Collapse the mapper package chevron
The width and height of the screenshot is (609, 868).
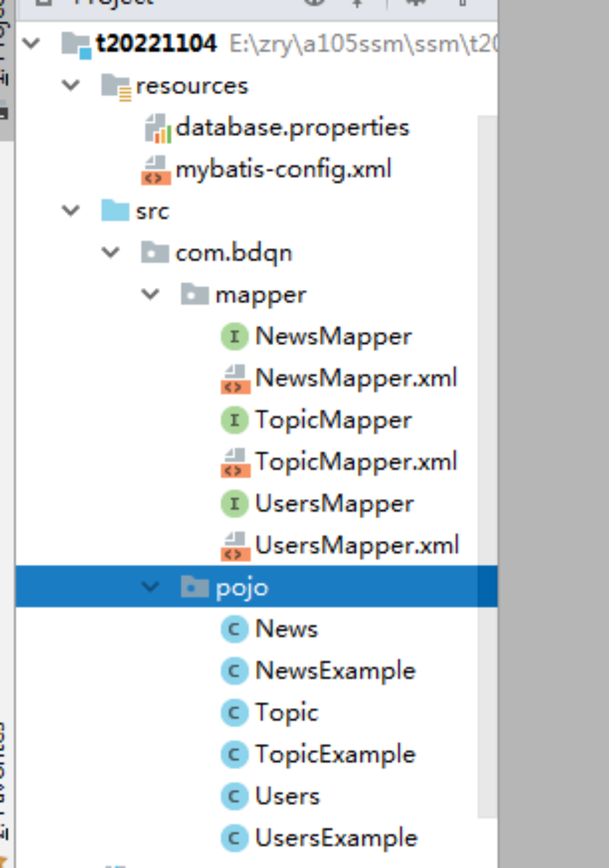pyautogui.click(x=150, y=294)
